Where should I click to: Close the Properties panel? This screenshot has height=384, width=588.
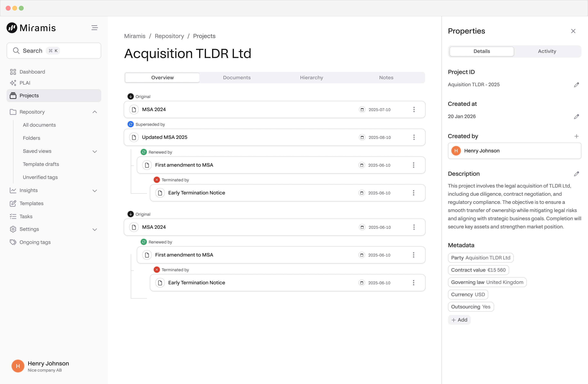573,31
